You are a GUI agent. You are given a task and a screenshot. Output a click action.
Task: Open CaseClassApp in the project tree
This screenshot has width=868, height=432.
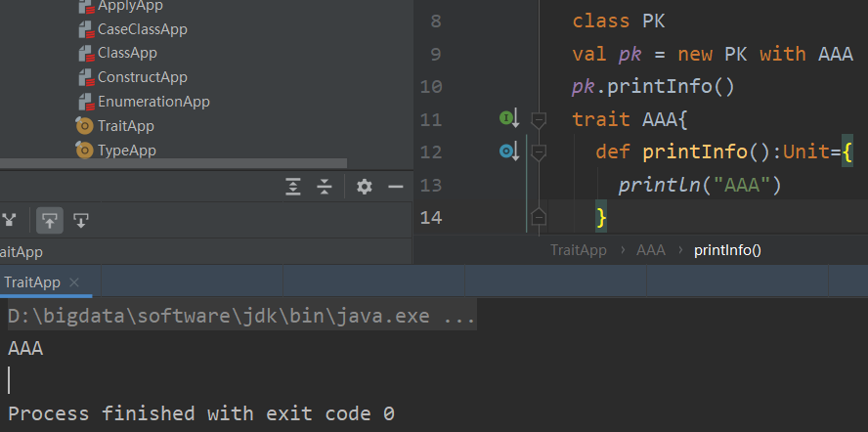click(x=143, y=28)
